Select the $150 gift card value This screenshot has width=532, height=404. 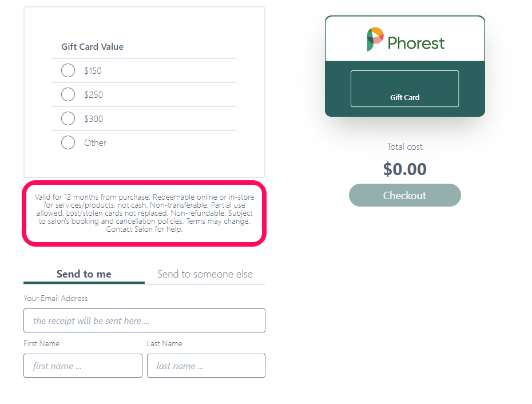click(68, 70)
